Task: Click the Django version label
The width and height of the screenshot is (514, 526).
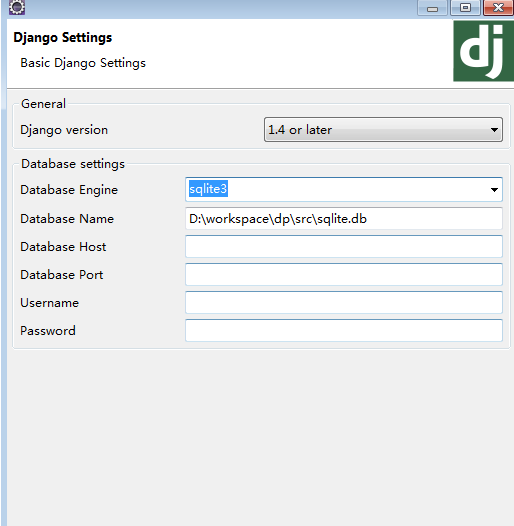Action: click(64, 130)
